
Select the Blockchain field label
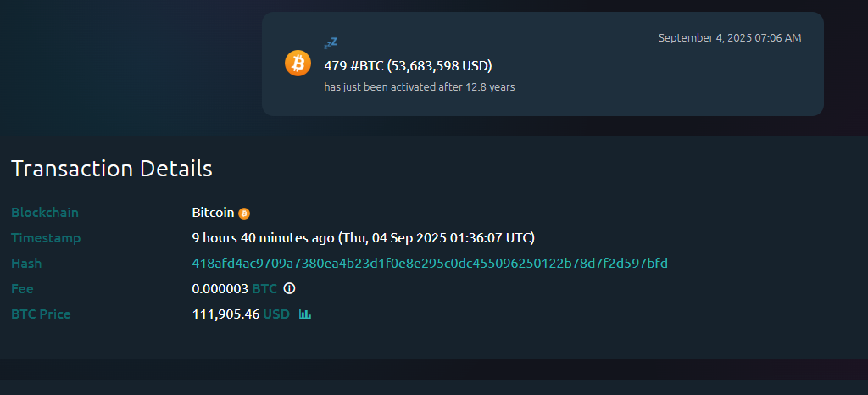[x=45, y=213]
